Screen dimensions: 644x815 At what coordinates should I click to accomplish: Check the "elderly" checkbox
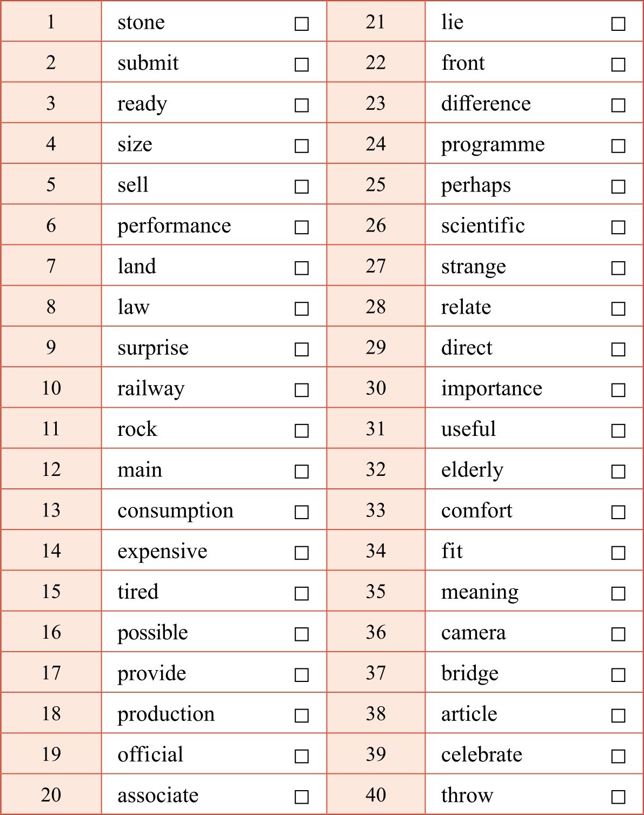pyautogui.click(x=618, y=472)
